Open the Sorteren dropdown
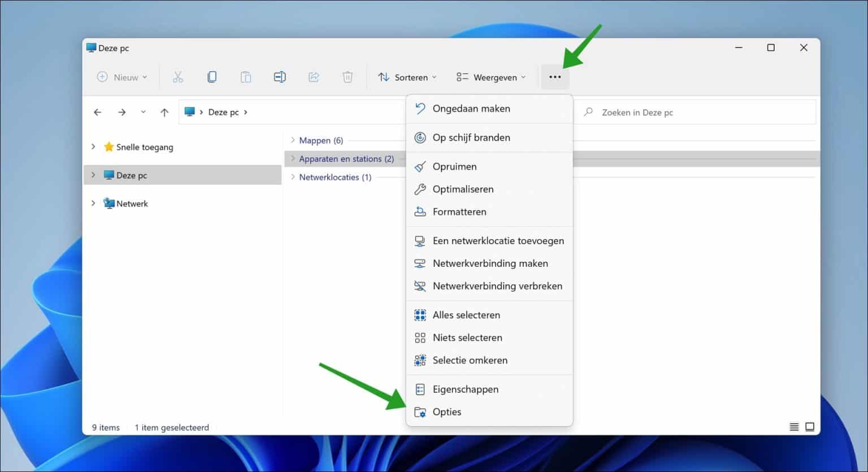The width and height of the screenshot is (868, 472). pos(407,77)
